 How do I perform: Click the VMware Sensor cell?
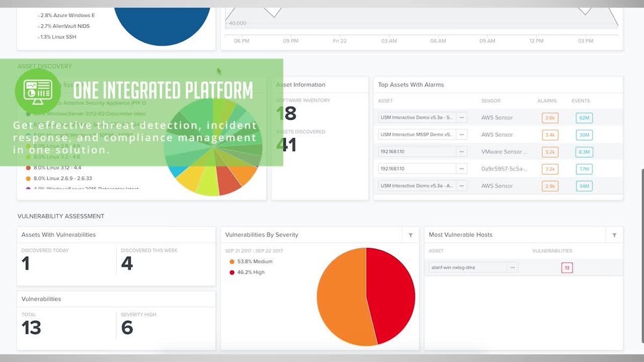click(504, 152)
